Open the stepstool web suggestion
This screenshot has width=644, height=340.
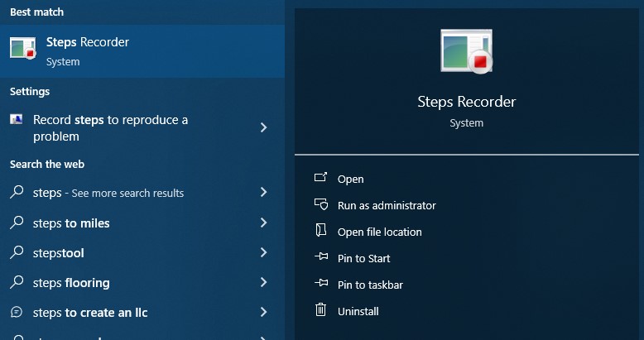pyautogui.click(x=59, y=253)
